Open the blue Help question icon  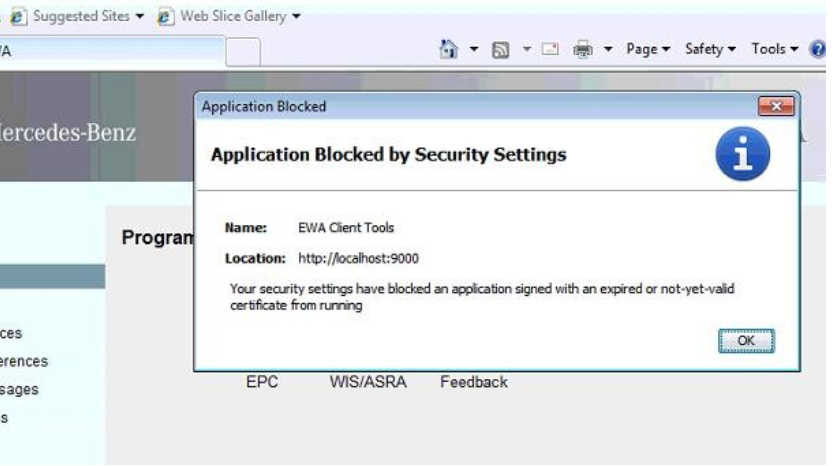[818, 49]
